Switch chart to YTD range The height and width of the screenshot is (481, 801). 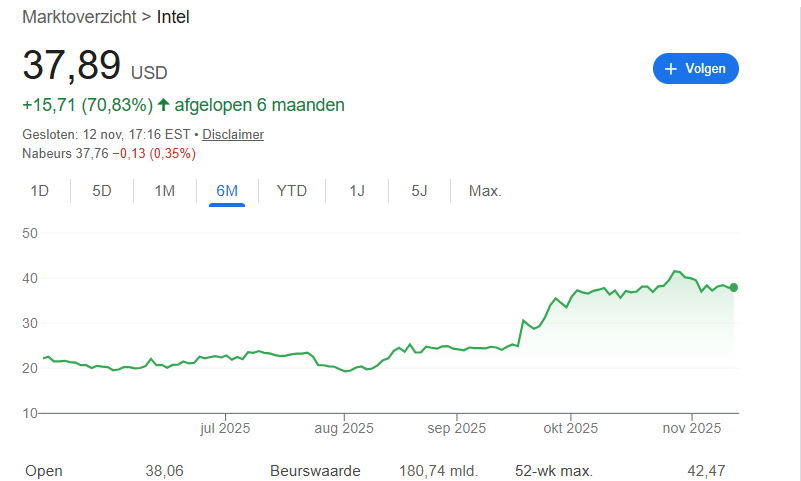[x=292, y=191]
